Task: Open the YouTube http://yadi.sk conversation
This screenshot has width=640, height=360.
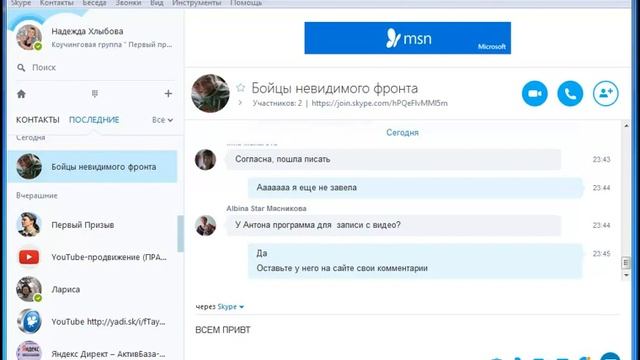Action: pyautogui.click(x=93, y=322)
